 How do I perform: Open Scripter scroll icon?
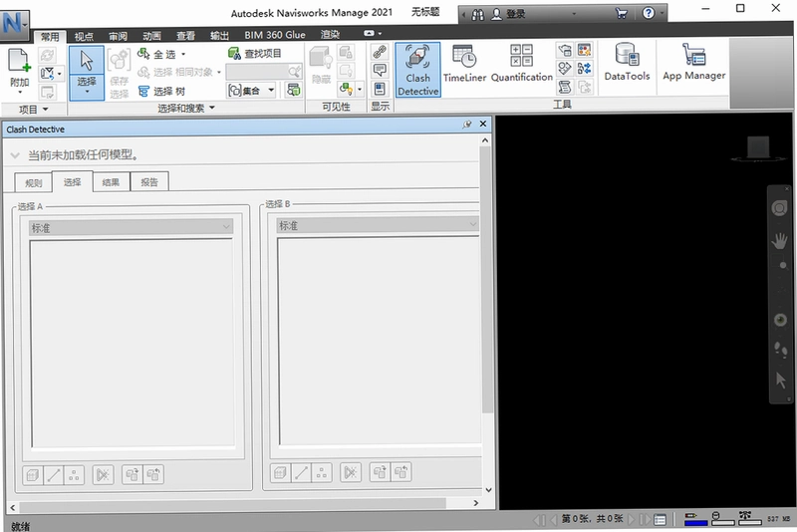[x=565, y=87]
